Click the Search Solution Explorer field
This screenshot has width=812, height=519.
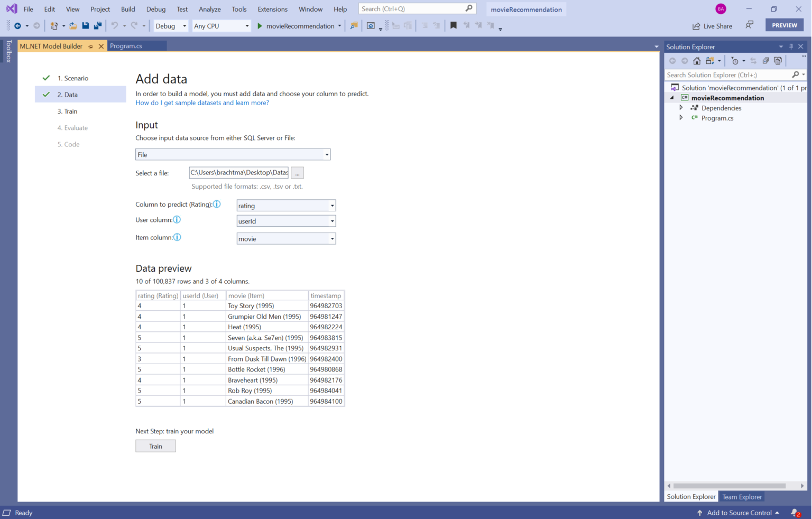[x=728, y=75]
